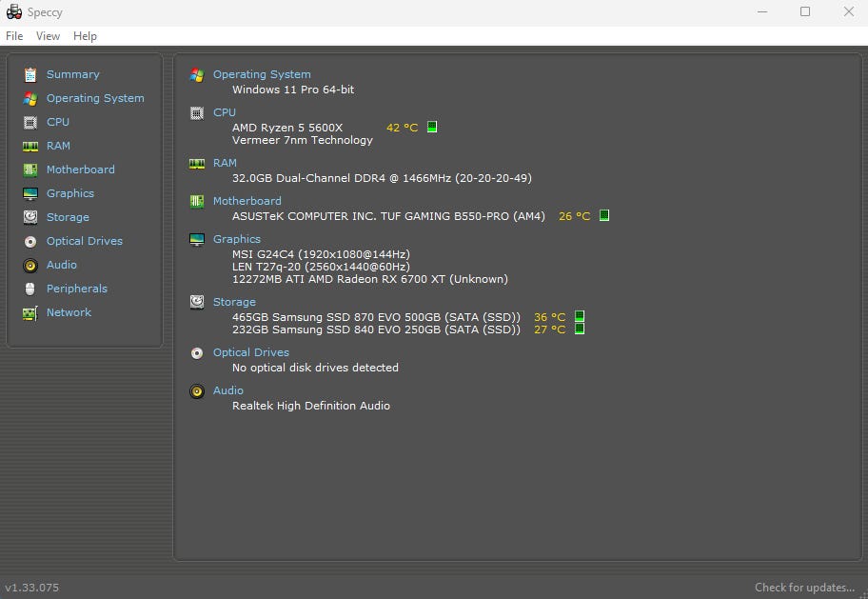Viewport: 868px width, 599px height.
Task: Click the AMD Radeon RX 6700 XT line
Action: click(x=370, y=279)
